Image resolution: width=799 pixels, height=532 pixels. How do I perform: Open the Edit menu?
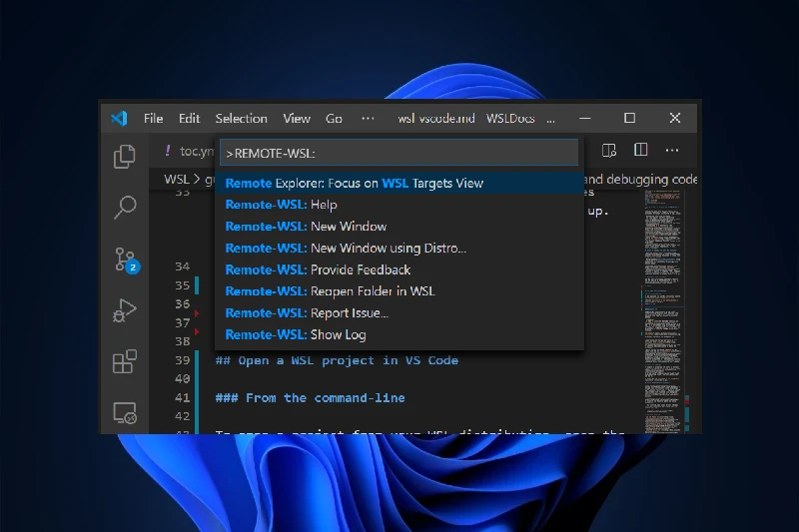tap(189, 119)
